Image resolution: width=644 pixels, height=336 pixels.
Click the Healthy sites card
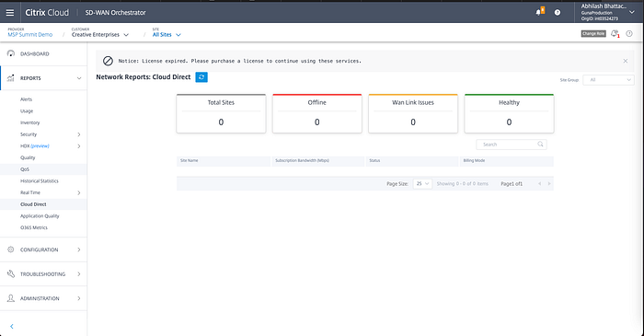click(509, 113)
